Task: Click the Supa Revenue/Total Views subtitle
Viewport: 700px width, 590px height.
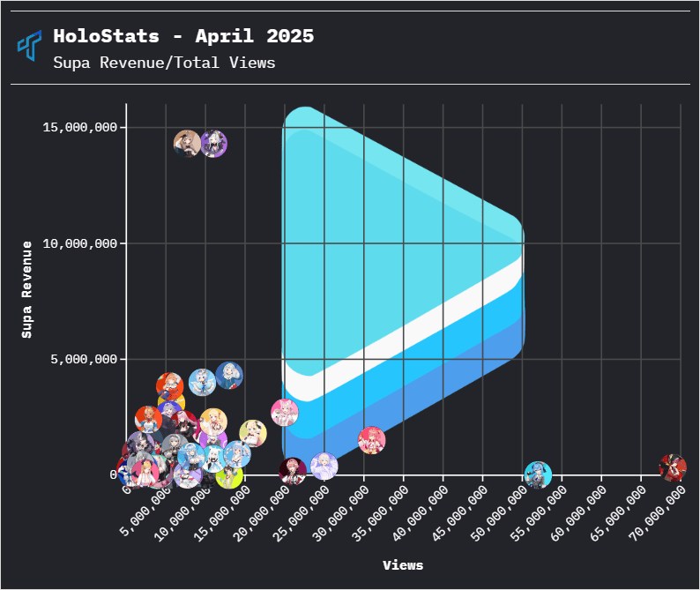Action: (164, 63)
